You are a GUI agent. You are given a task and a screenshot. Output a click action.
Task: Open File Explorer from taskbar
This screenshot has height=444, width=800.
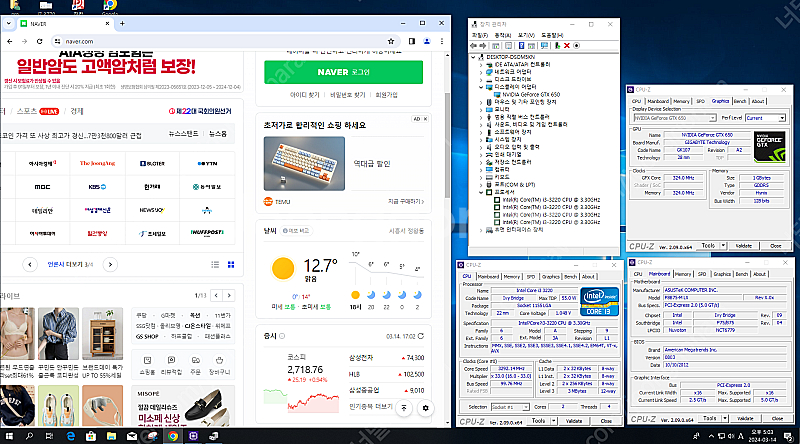pos(111,436)
